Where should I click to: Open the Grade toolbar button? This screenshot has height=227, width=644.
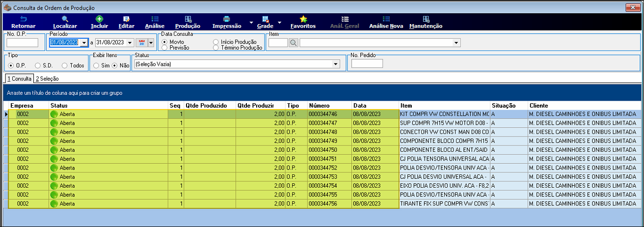click(265, 22)
